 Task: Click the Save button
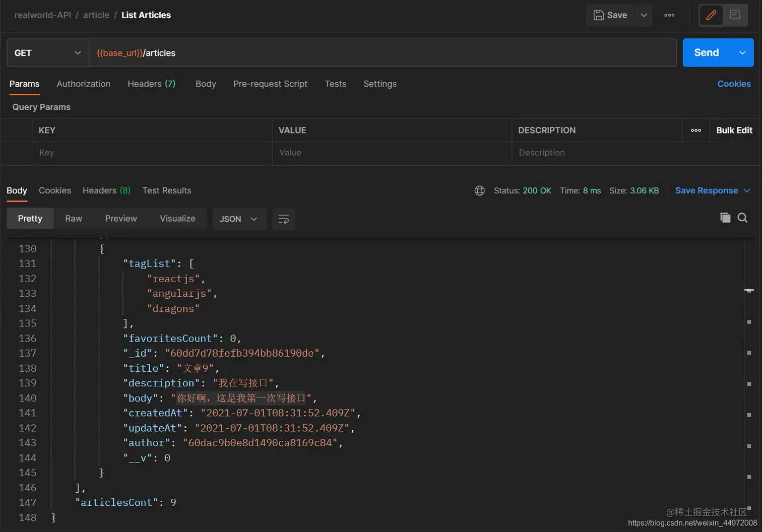tap(610, 15)
